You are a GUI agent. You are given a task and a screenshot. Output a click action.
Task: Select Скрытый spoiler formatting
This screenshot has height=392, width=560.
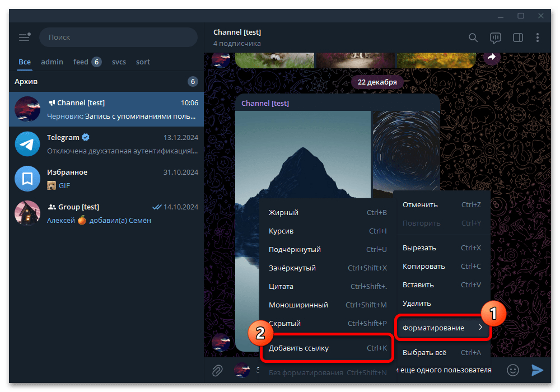pyautogui.click(x=328, y=324)
